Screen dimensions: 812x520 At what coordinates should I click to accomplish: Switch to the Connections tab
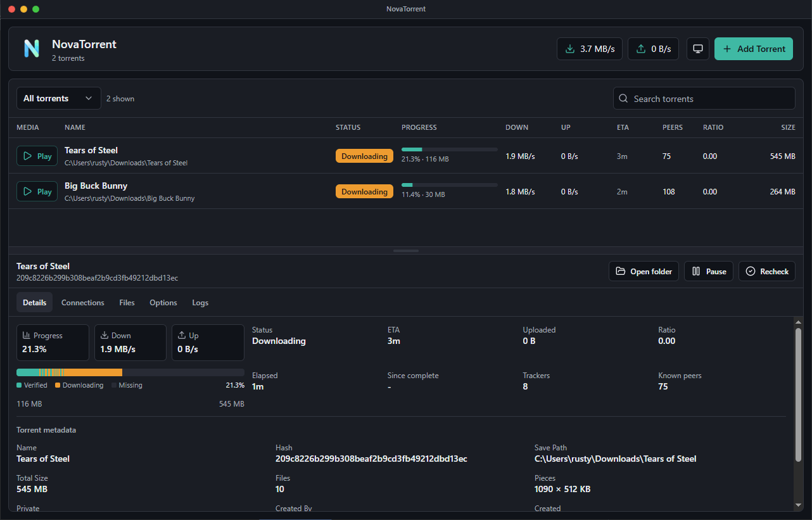(83, 303)
